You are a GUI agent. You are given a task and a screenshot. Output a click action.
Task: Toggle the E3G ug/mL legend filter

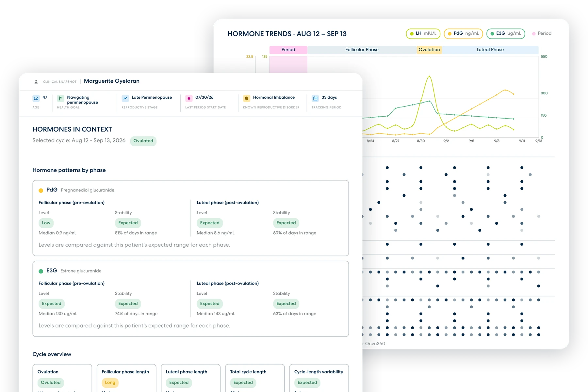[x=506, y=34]
